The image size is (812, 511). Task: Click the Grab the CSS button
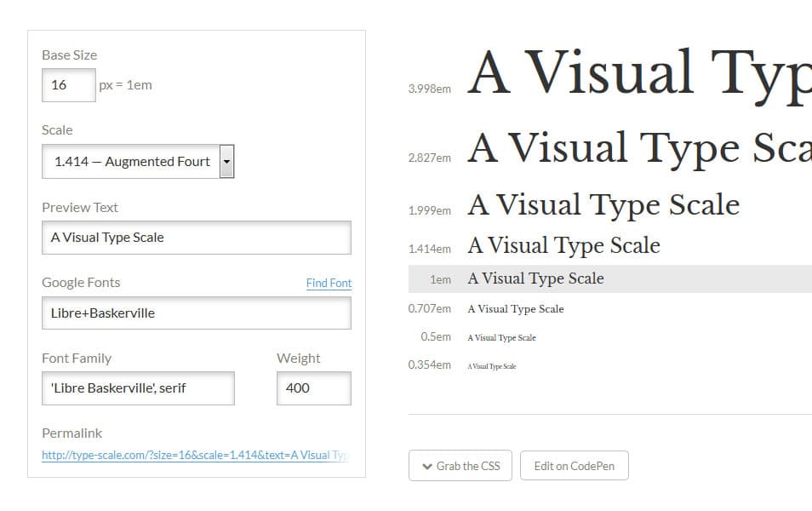tap(460, 465)
